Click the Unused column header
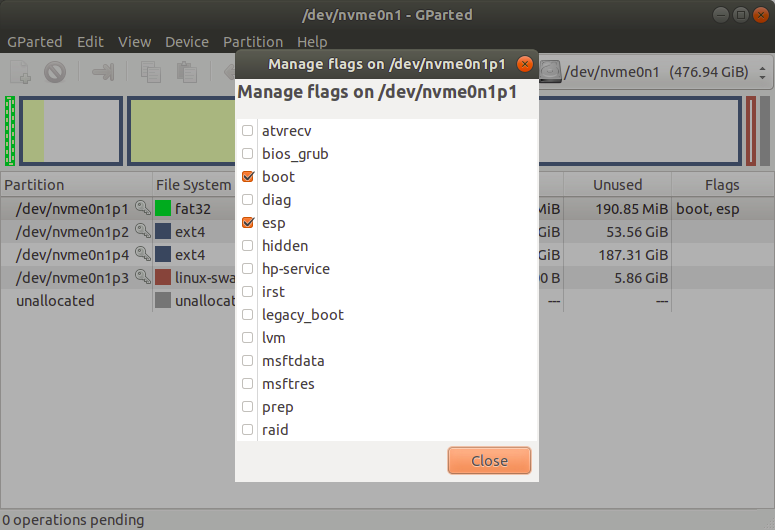Screen dimensions: 775x530 pyautogui.click(x=617, y=185)
